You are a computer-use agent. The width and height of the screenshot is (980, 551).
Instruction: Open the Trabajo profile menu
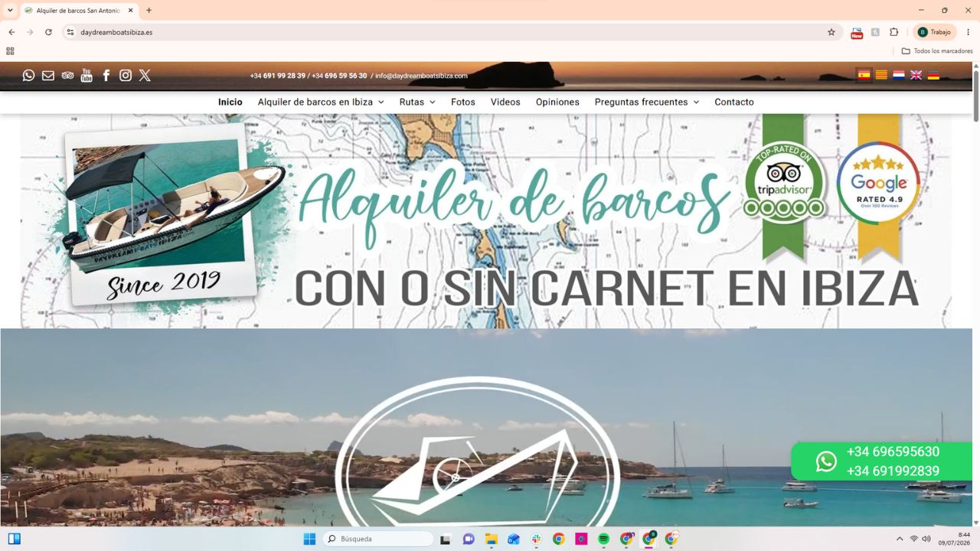[x=935, y=32]
